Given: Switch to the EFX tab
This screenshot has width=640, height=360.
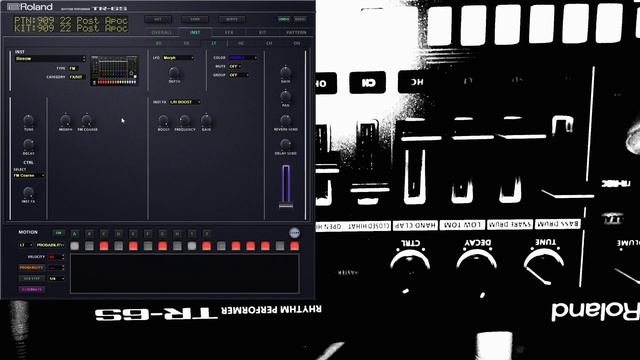Looking at the screenshot, I should click(x=229, y=32).
